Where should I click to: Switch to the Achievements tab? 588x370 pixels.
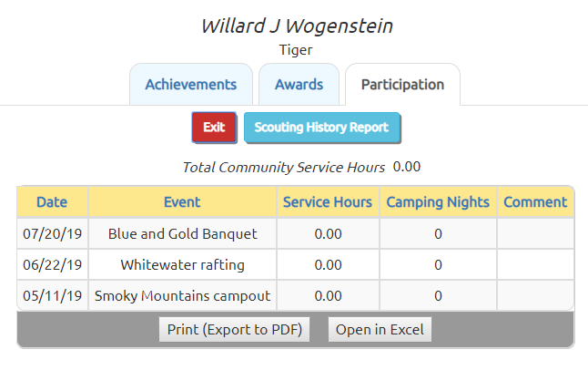[191, 85]
